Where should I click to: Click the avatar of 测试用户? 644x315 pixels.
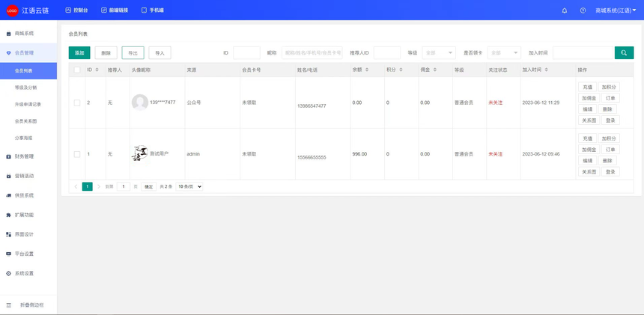tap(140, 154)
